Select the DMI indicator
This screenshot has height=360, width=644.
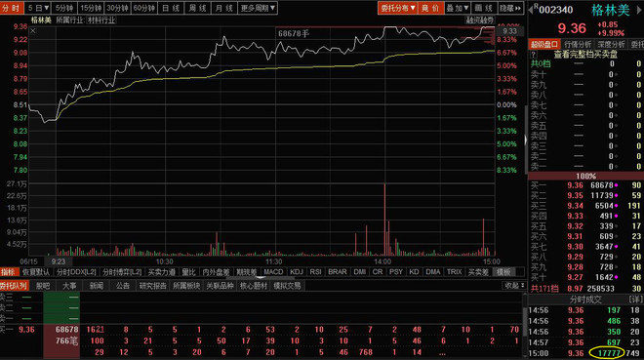point(359,272)
